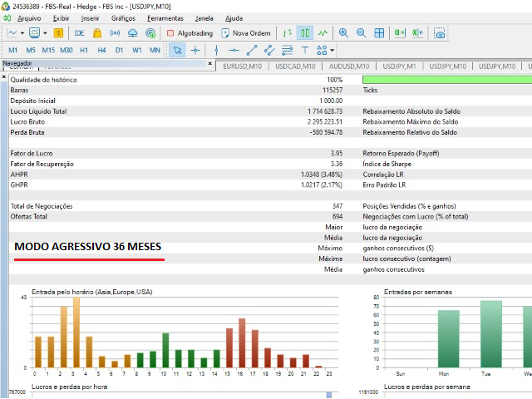The height and width of the screenshot is (399, 532).
Task: Click the green history quality progress bar
Action: (447, 79)
